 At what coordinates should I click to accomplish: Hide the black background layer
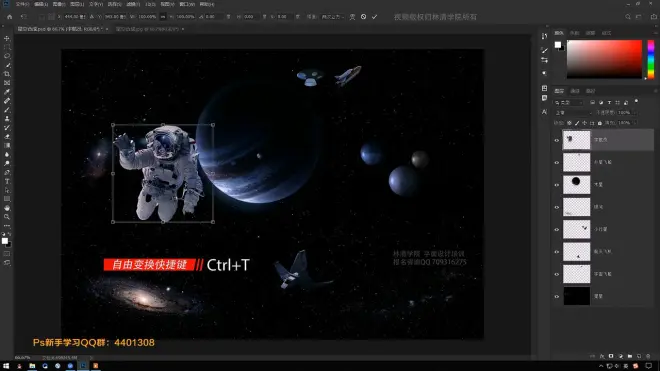click(x=556, y=296)
